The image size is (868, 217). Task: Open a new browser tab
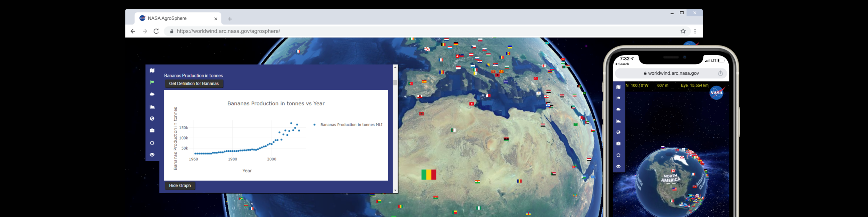[x=229, y=19]
